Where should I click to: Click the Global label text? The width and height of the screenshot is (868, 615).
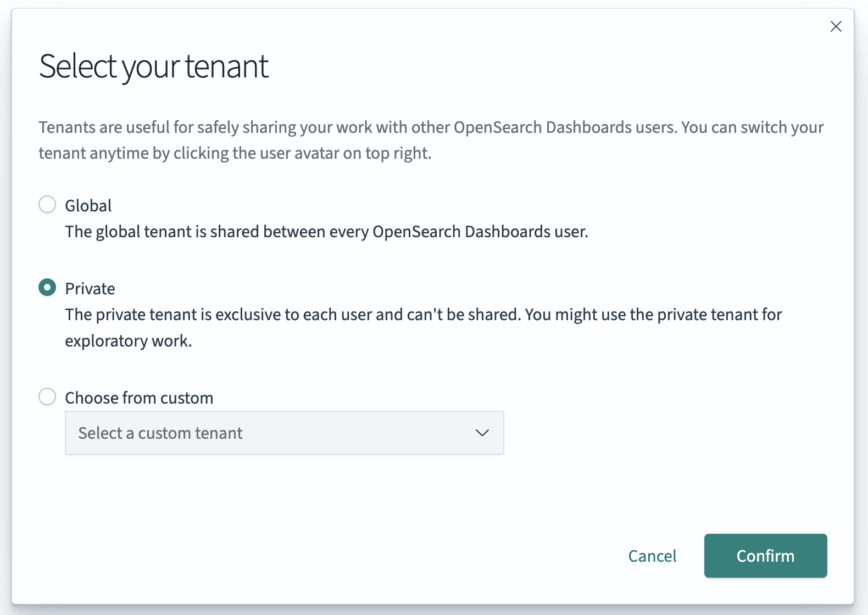pos(88,205)
